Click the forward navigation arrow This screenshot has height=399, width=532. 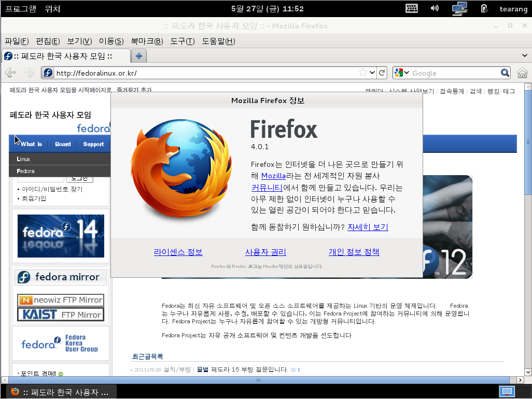coord(29,73)
